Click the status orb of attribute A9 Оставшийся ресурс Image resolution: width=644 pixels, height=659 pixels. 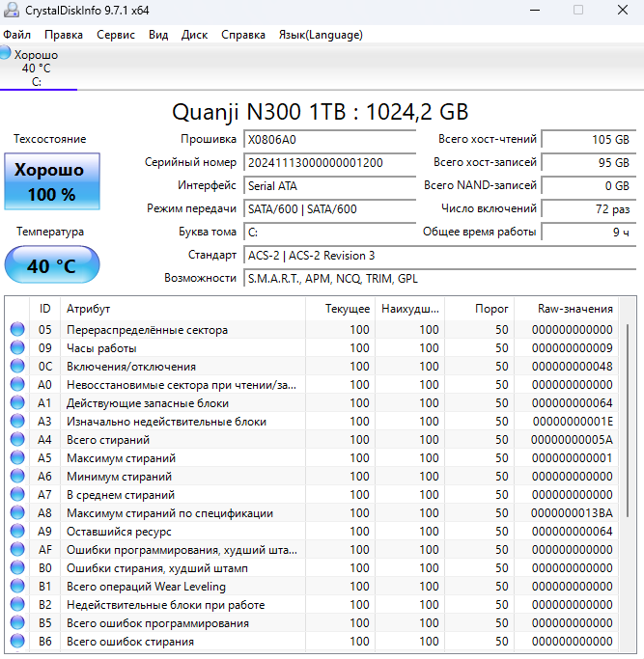coord(17,532)
